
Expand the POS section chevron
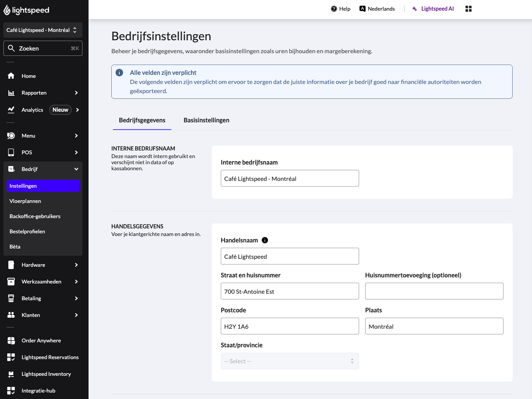coord(76,152)
